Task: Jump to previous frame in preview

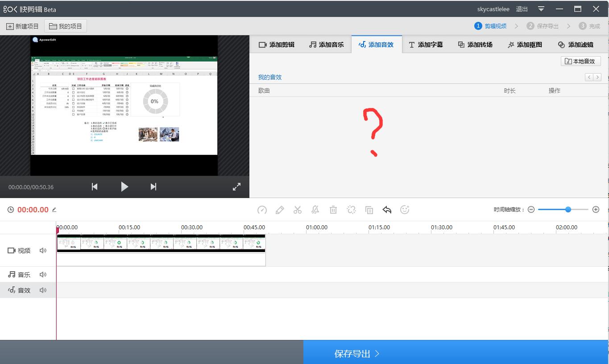Action: tap(95, 187)
